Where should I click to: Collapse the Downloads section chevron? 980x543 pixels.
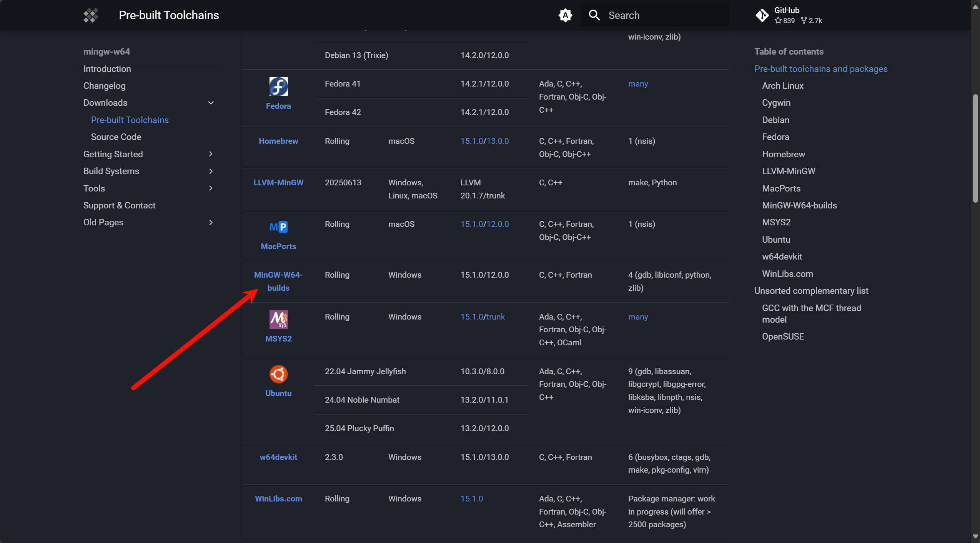(211, 103)
